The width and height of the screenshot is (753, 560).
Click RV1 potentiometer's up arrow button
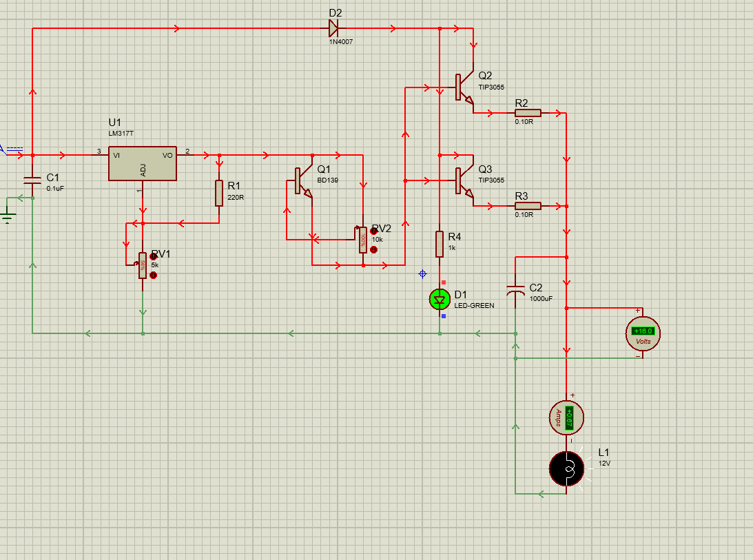[x=153, y=257]
